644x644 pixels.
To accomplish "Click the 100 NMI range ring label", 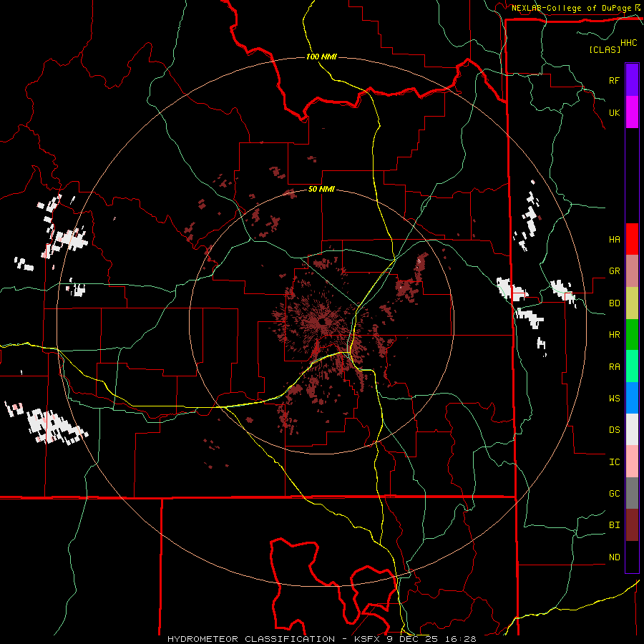I will click(321, 57).
